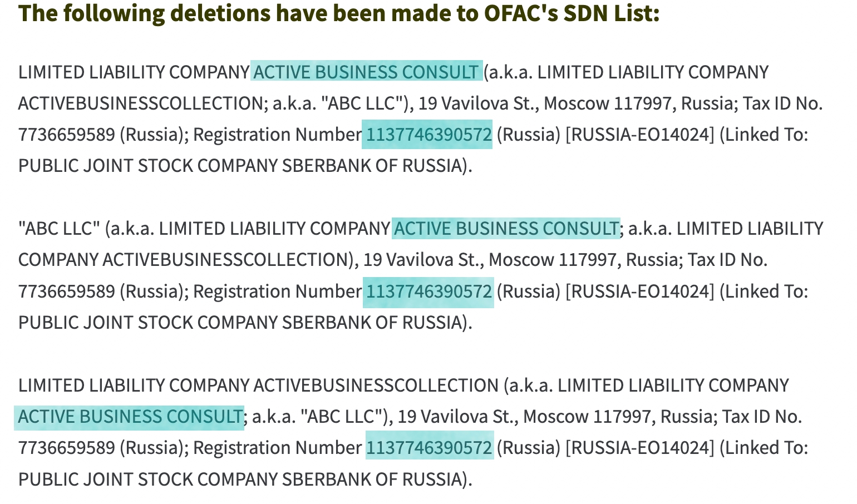Click [RUSSIA-EO14024] tag in first paragraph
Image resolution: width=857 pixels, height=504 pixels.
tap(639, 135)
